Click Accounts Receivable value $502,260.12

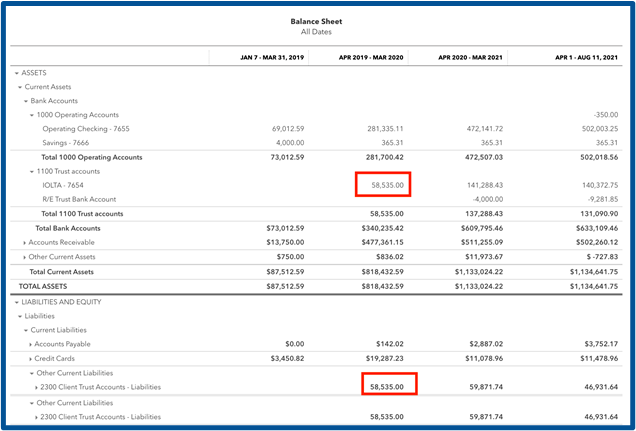[597, 243]
